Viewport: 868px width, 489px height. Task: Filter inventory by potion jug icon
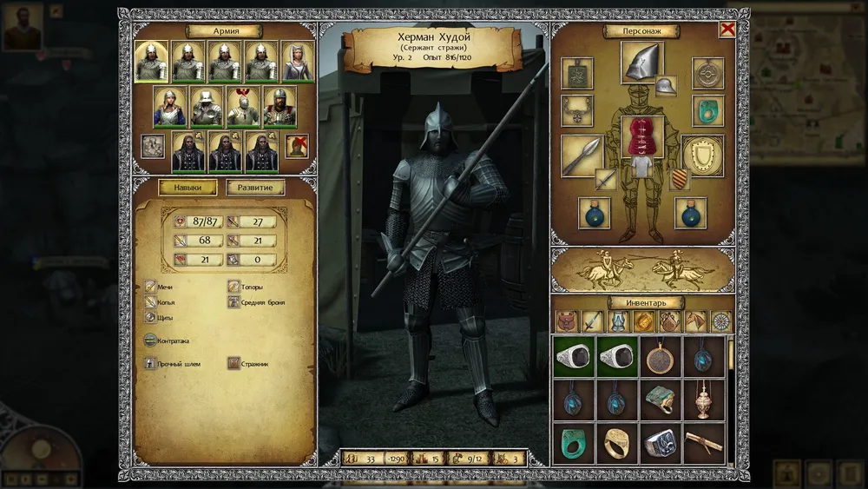pos(669,321)
